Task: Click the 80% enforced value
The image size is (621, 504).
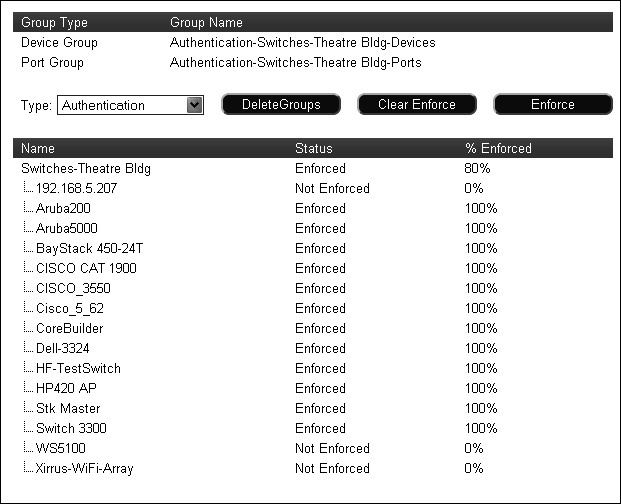Action: (x=477, y=168)
